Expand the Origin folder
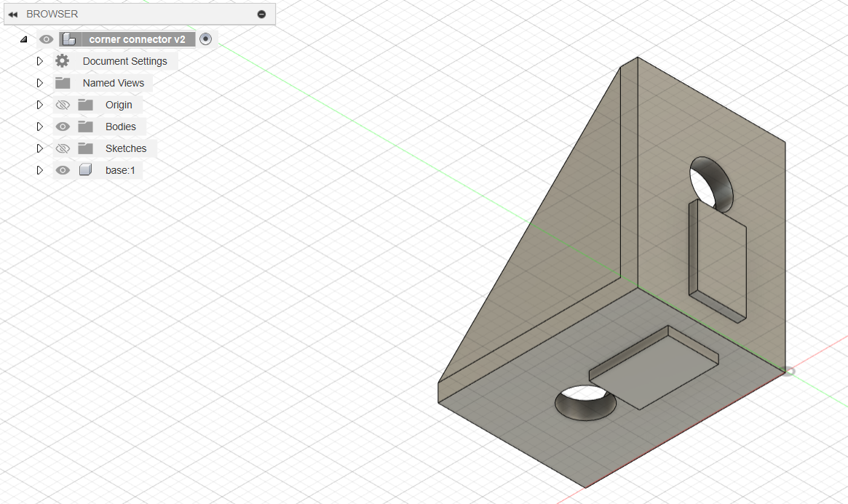848x504 pixels. click(x=39, y=105)
